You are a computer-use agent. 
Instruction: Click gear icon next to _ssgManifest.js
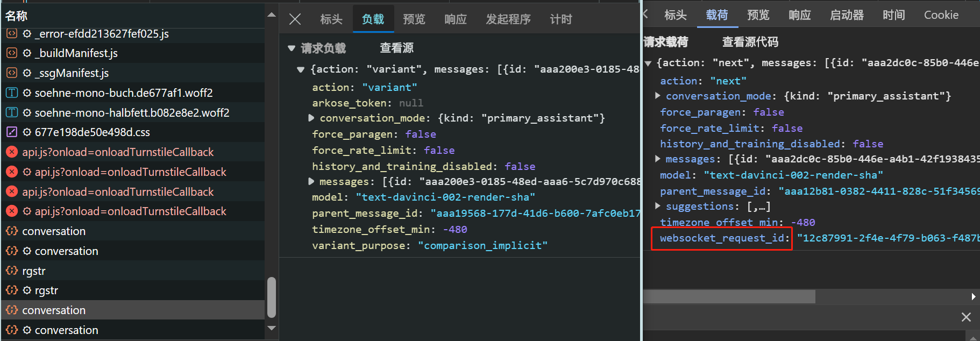click(27, 73)
